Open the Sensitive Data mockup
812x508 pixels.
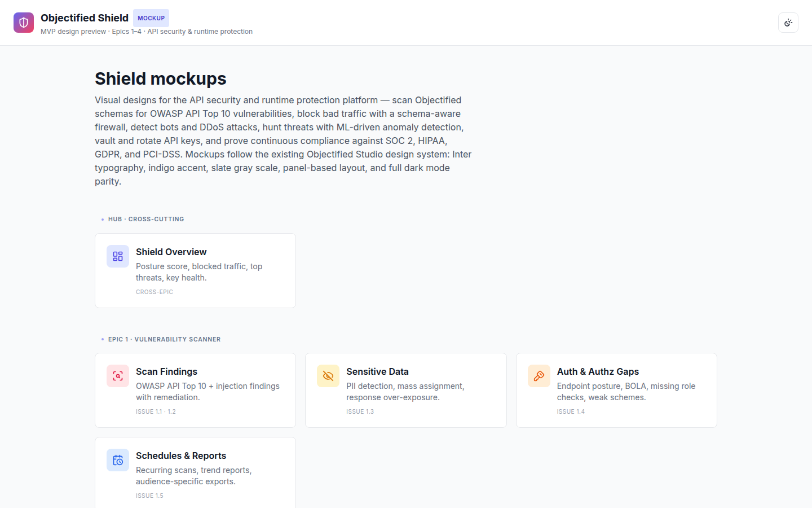tap(406, 390)
